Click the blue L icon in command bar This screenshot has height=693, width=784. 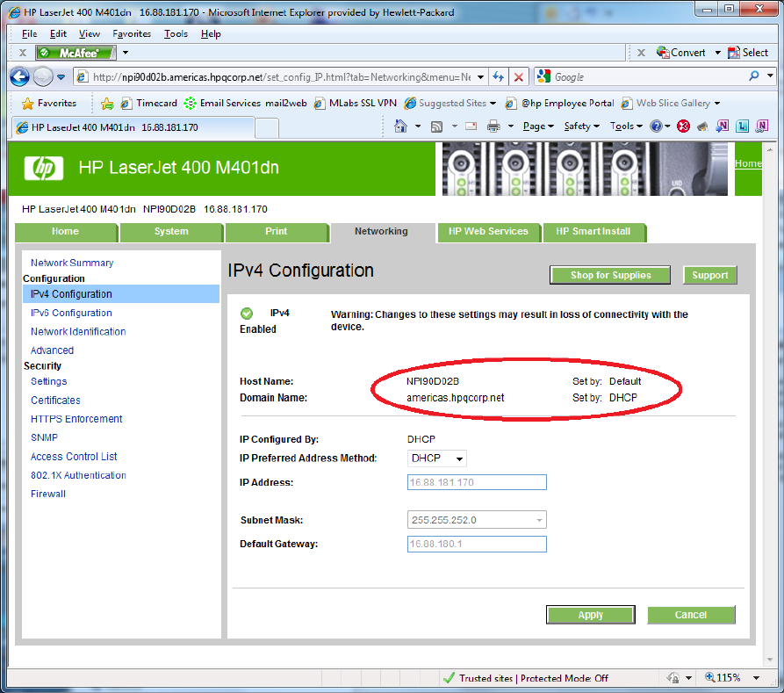pyautogui.click(x=743, y=126)
